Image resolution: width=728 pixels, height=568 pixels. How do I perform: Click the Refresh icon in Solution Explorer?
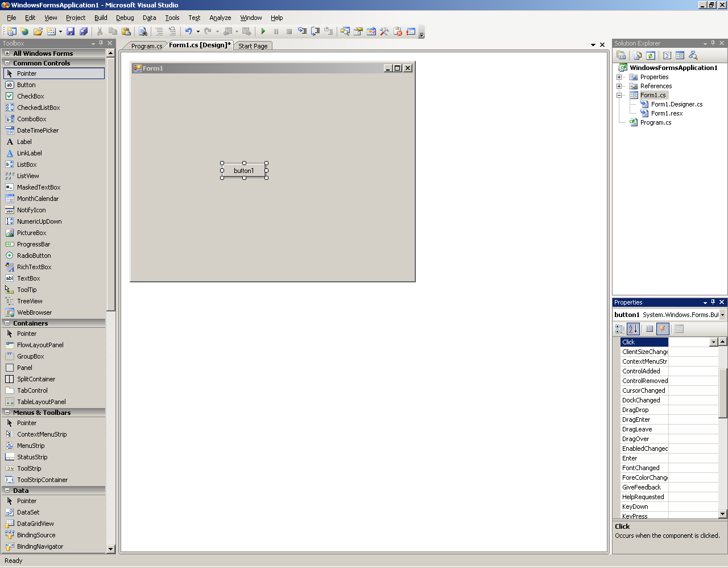[x=651, y=55]
